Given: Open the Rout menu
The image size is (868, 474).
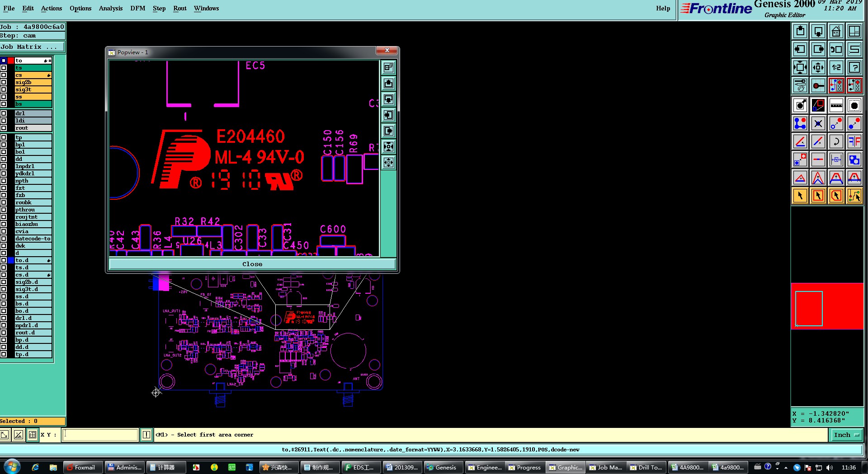Looking at the screenshot, I should coord(180,8).
